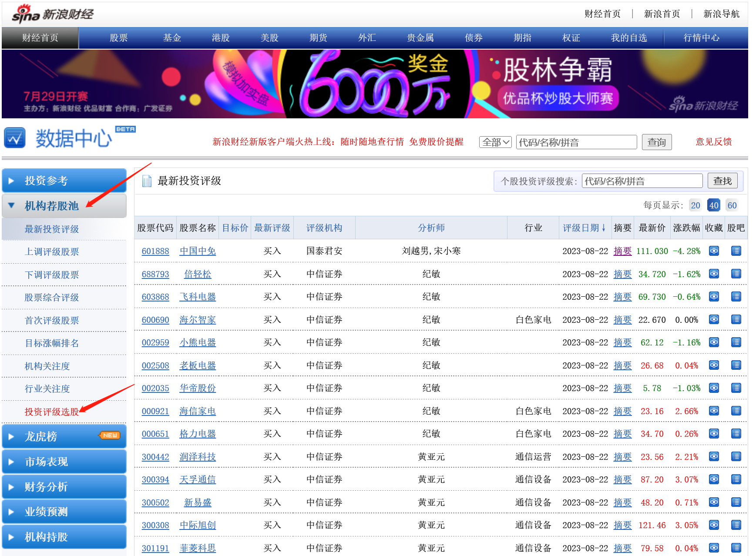Open 股吧 icon for 小熊电器
The image size is (756, 556).
tap(736, 342)
